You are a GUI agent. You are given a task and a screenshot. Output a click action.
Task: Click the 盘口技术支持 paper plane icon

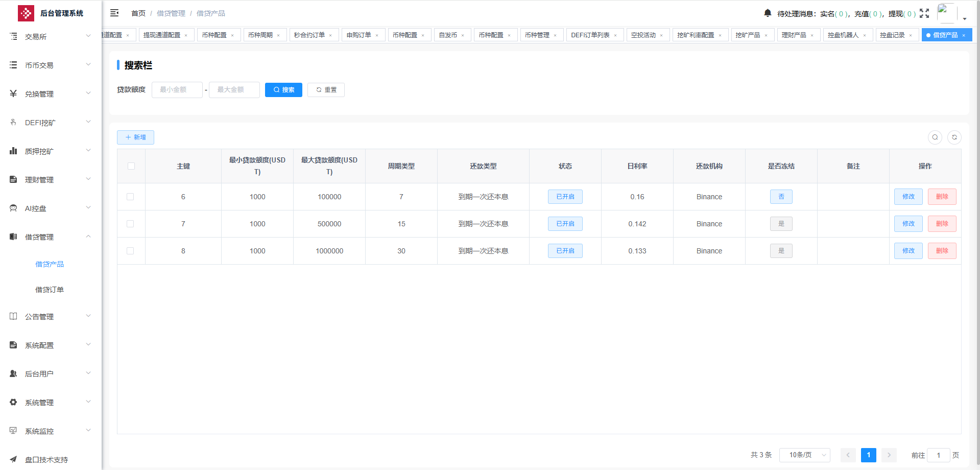pyautogui.click(x=13, y=459)
